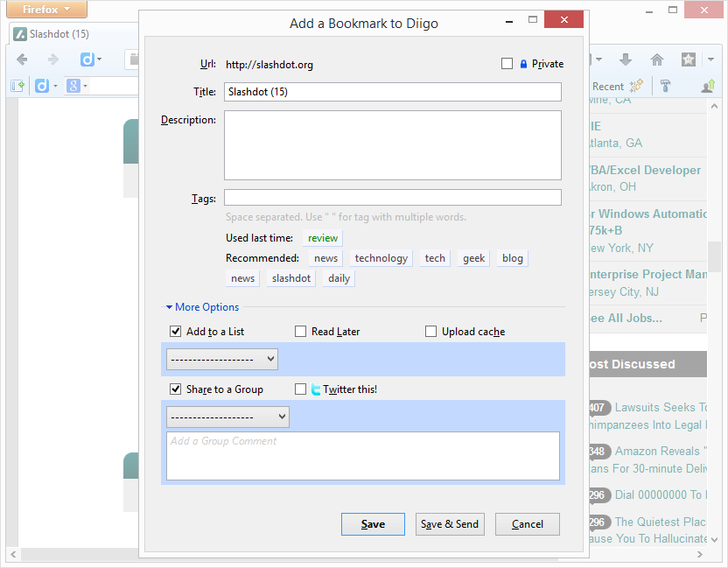Click the Google search icon in the toolbar
This screenshot has width=728, height=568.
73,86
